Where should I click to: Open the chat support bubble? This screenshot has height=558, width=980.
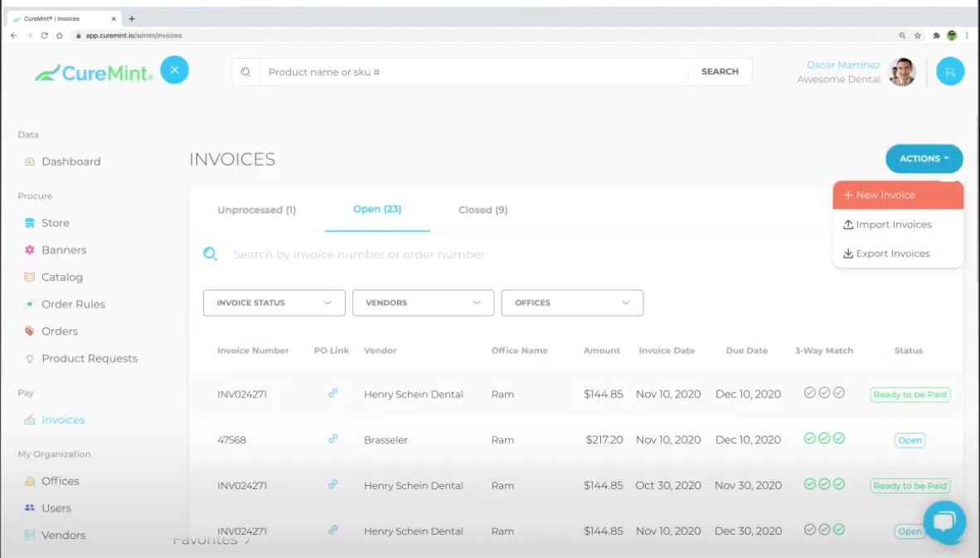(x=944, y=522)
